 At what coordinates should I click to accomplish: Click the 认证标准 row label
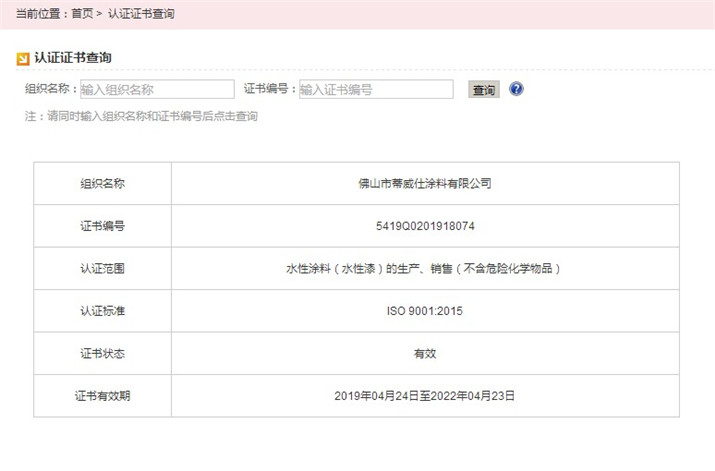pyautogui.click(x=103, y=311)
